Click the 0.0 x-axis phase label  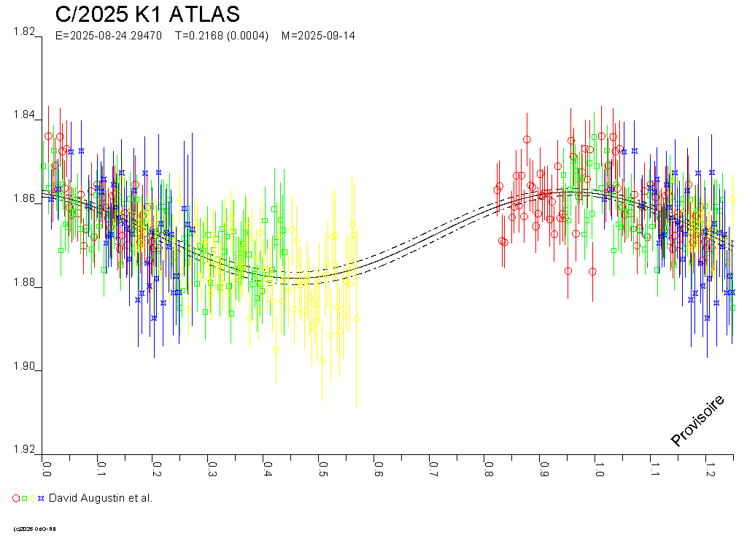(46, 466)
